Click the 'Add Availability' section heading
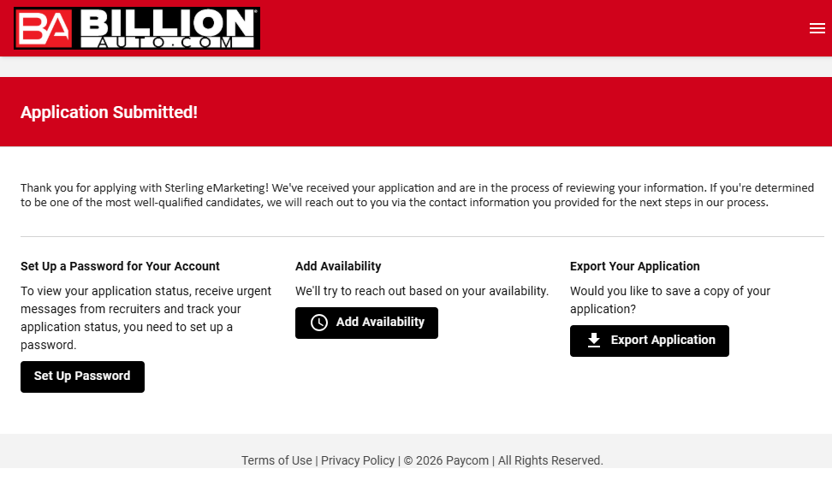This screenshot has width=832, height=504. tap(338, 266)
